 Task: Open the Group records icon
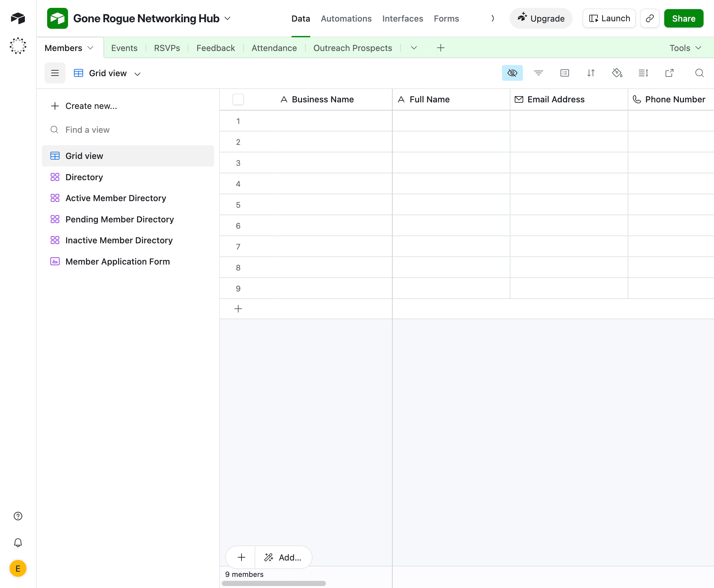point(564,73)
